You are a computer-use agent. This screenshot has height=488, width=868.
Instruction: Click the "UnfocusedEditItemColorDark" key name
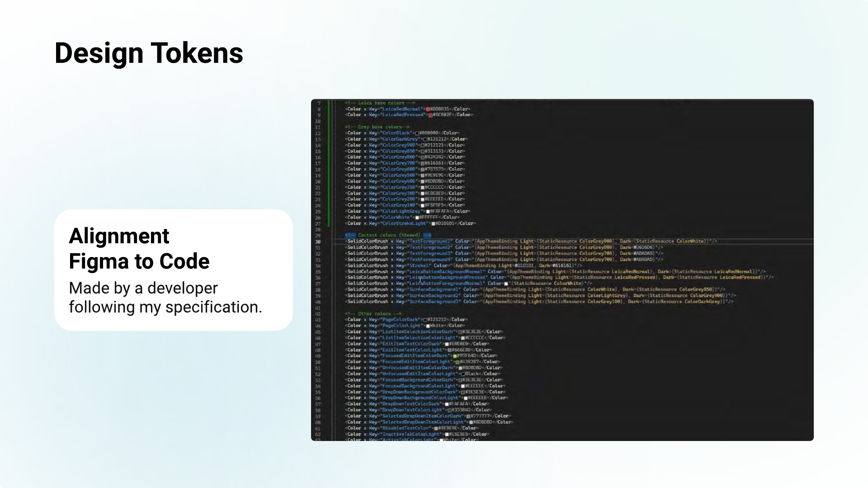(x=418, y=368)
